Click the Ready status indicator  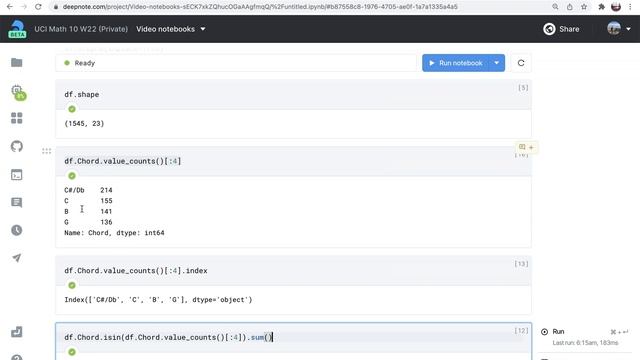80,63
